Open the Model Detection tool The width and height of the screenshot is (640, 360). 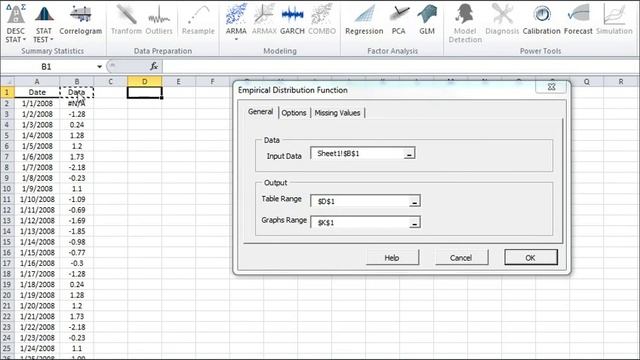click(465, 22)
